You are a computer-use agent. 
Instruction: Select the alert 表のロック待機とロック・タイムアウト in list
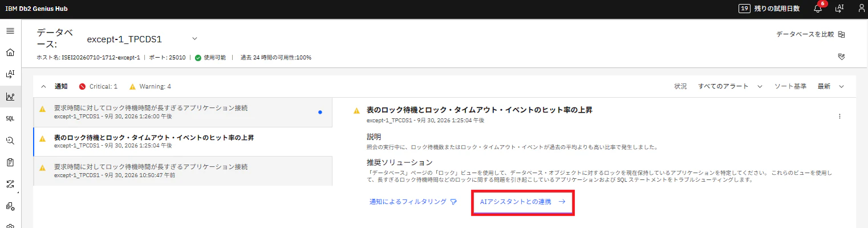[182, 141]
